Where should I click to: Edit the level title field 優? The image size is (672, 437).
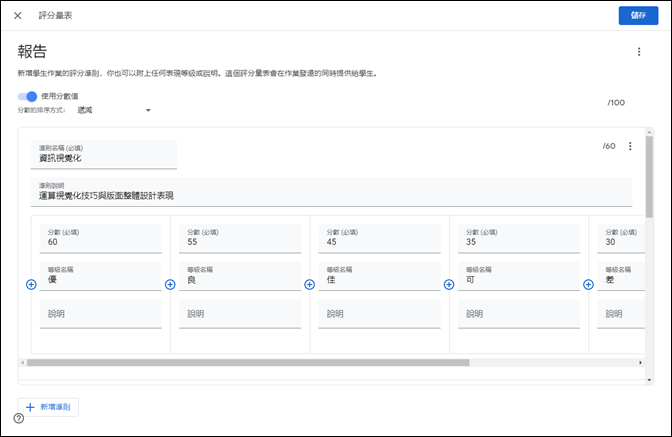pos(101,276)
